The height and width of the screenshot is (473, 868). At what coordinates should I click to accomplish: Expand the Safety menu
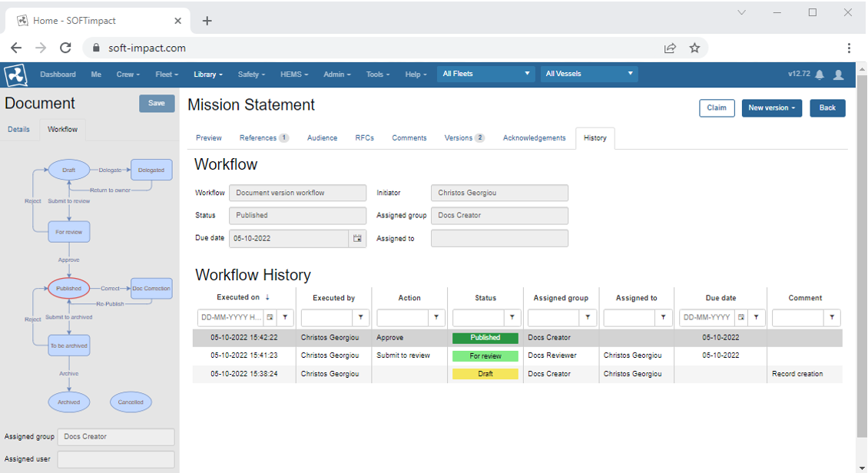tap(251, 74)
